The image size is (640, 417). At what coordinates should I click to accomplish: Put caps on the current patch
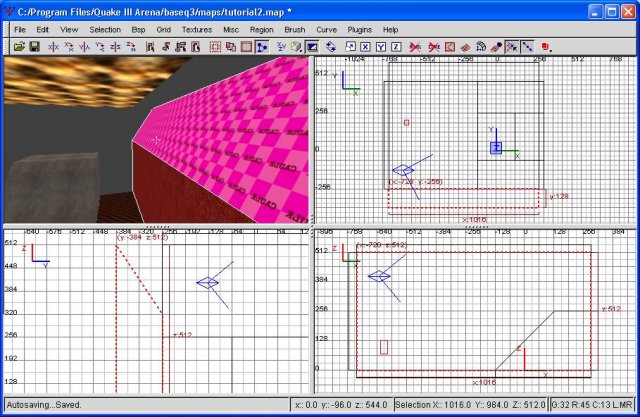(496, 47)
